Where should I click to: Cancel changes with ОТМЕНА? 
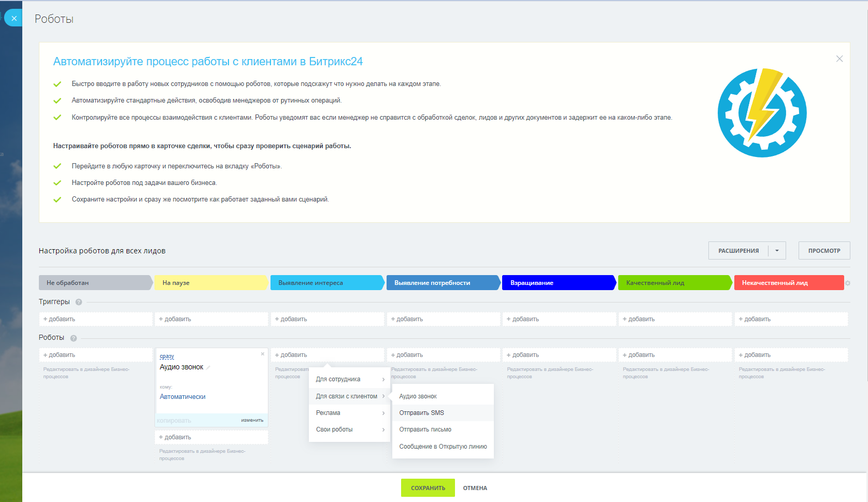[x=475, y=488]
